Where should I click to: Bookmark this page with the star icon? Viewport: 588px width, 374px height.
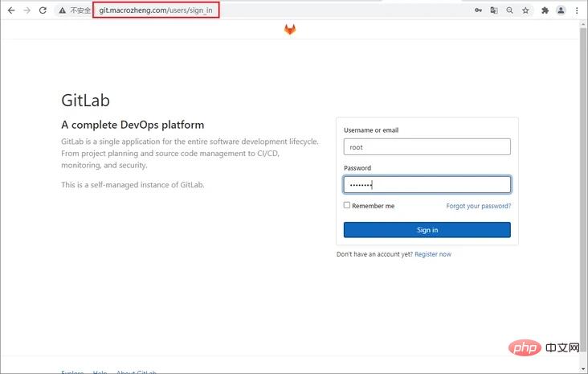(x=525, y=10)
